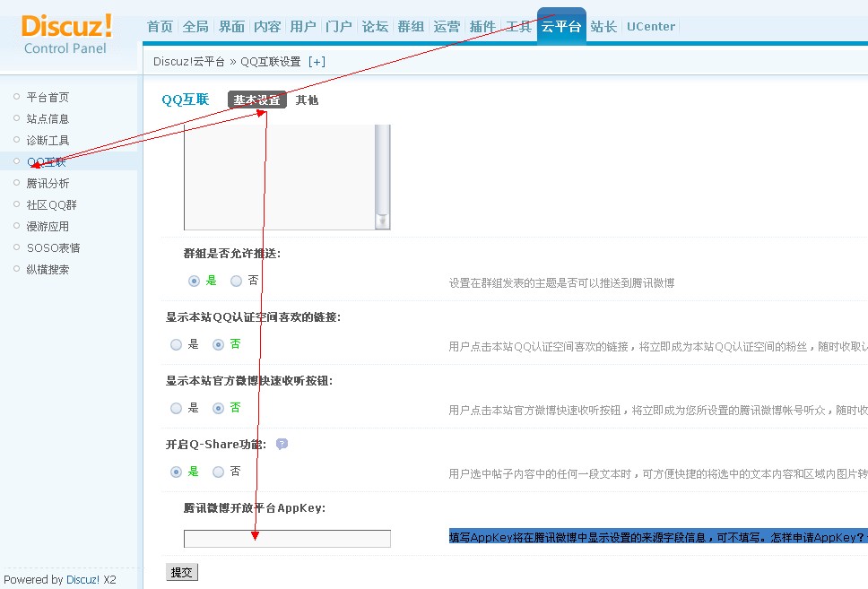Viewport: 868px width, 589px height.
Task: Select 是 for 显示本站官方微博快速收听按钮
Action: [176, 409]
